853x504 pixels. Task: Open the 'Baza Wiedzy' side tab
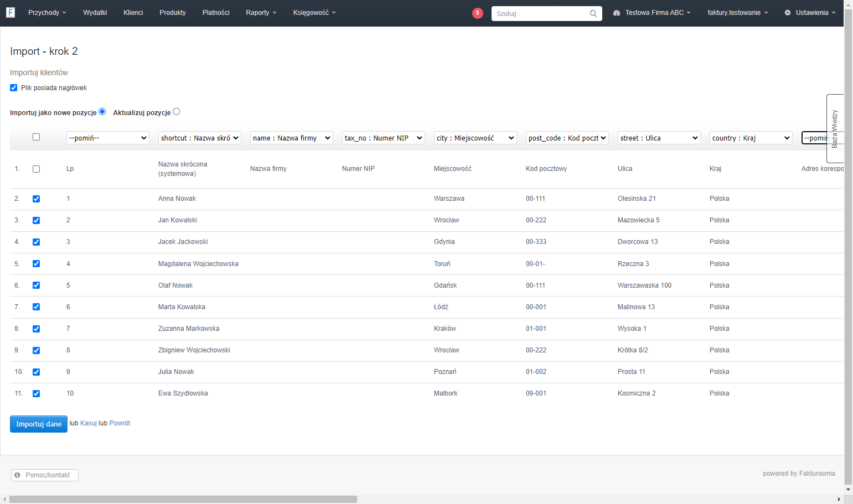835,128
